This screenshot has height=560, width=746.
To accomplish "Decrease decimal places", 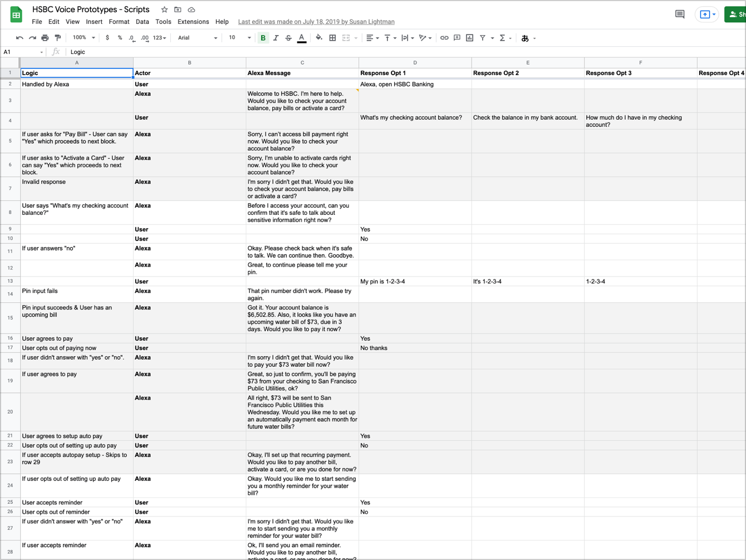I will point(132,38).
